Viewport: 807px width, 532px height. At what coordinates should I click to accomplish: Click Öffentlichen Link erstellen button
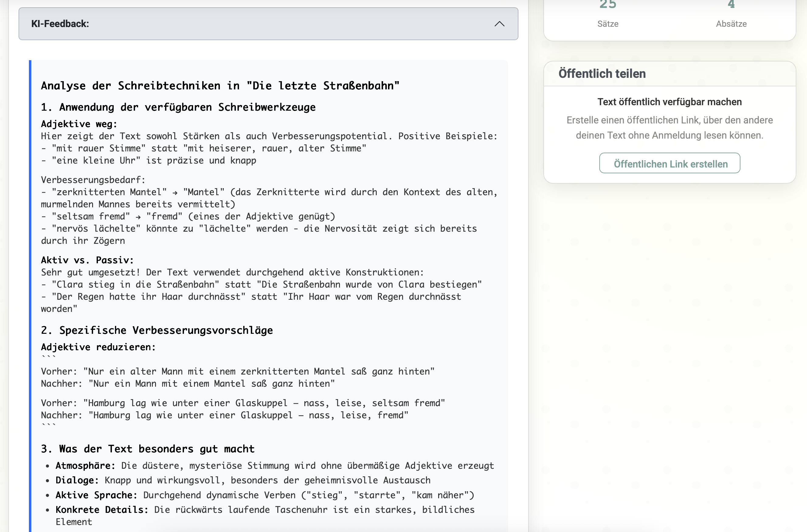pyautogui.click(x=669, y=163)
